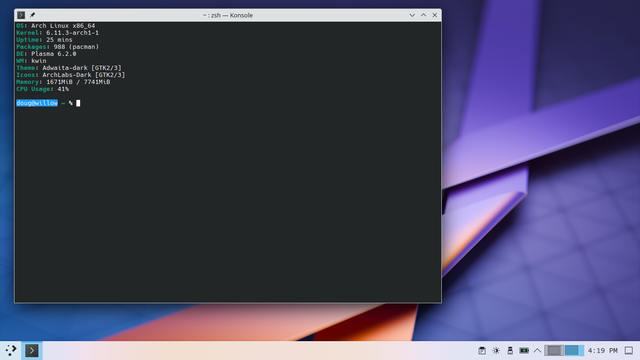The height and width of the screenshot is (360, 640).
Task: Click the Peek at Desktop button
Action: tap(629, 350)
